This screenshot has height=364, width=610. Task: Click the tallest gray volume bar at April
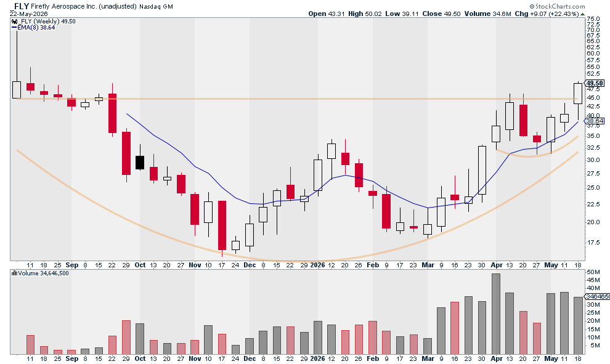point(495,314)
